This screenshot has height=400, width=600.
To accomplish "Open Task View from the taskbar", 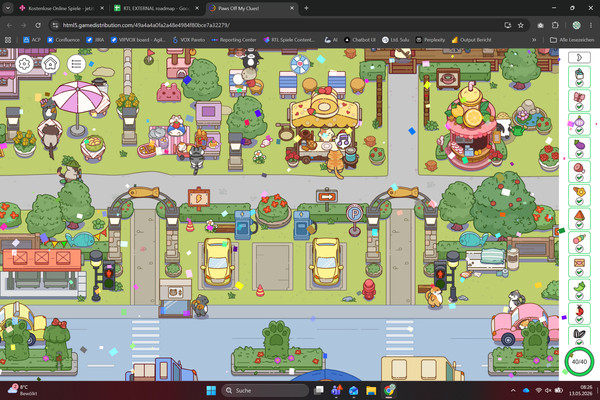I will 318,390.
